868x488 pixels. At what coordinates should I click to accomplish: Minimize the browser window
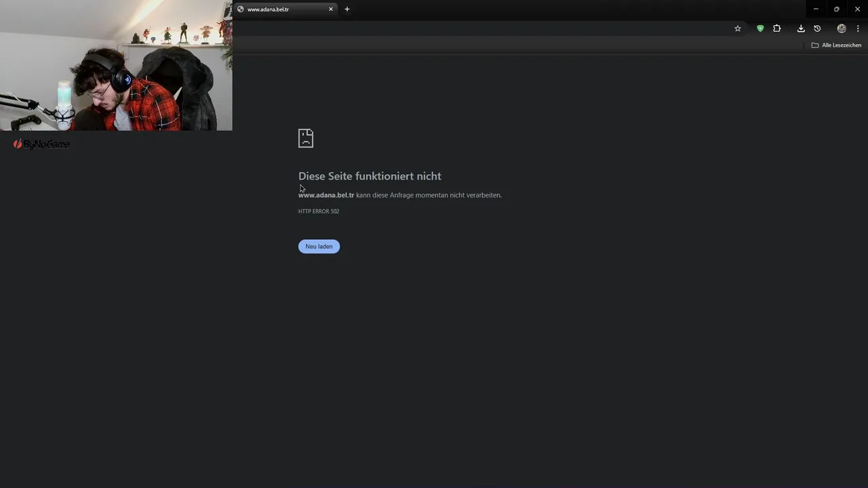(816, 9)
